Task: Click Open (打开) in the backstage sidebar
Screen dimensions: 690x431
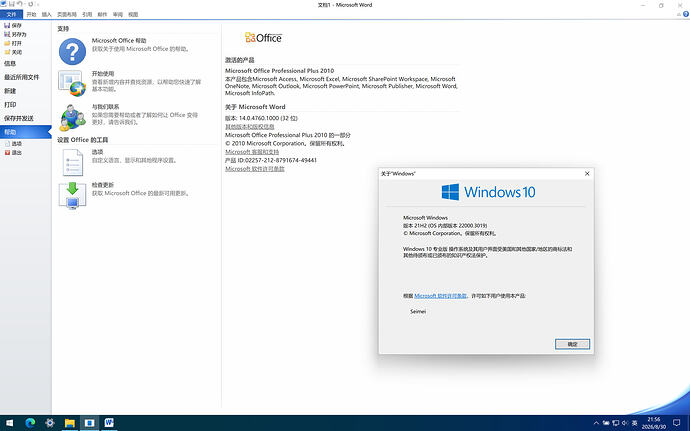Action: tap(13, 43)
